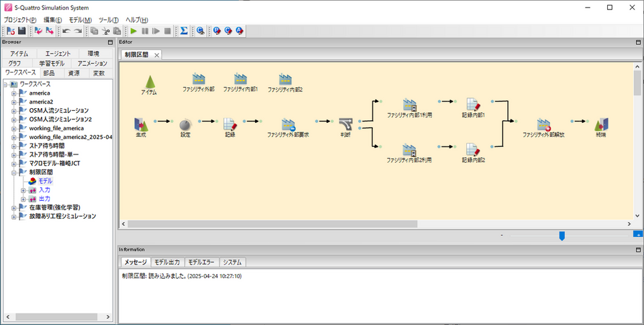Click the green run simulation button
The width and height of the screenshot is (644, 325).
[133, 31]
